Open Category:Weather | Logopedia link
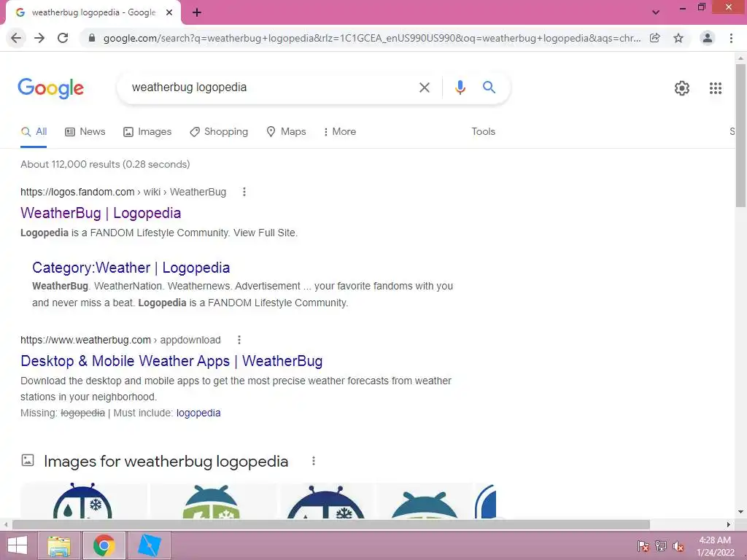 coord(131,268)
